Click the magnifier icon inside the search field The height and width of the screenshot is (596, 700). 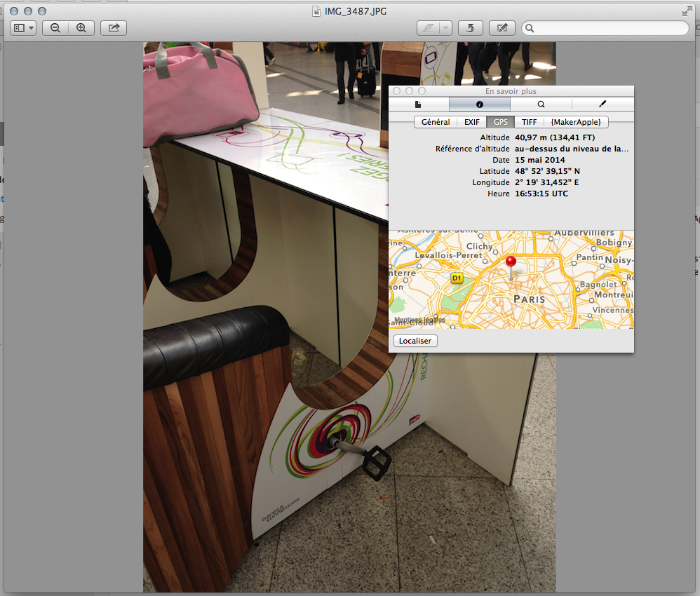coord(530,29)
